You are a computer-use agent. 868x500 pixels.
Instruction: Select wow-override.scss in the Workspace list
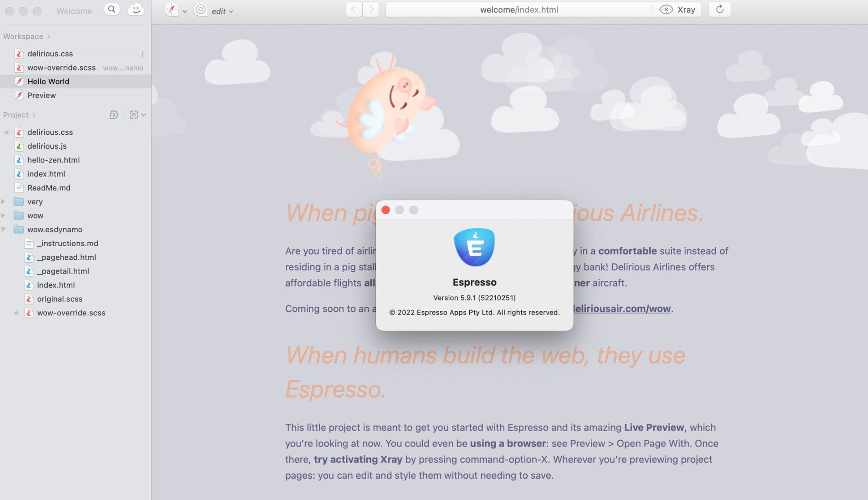76,68
